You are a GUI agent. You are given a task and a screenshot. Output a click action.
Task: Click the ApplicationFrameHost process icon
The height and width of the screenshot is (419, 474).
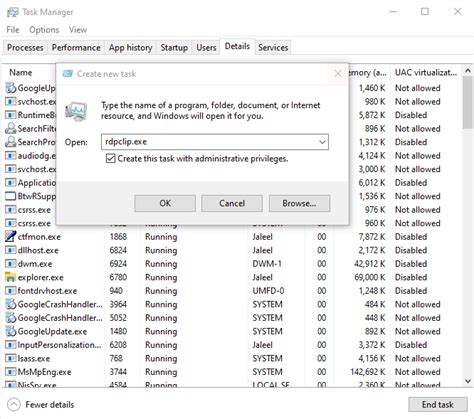(11, 183)
